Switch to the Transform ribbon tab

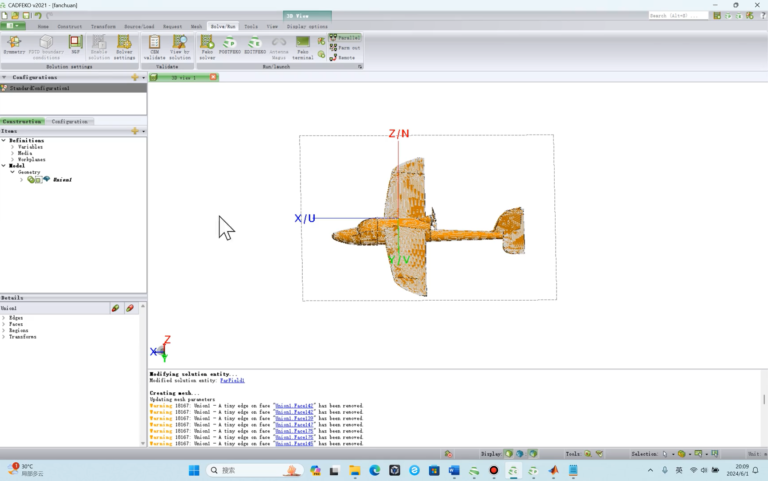point(103,26)
